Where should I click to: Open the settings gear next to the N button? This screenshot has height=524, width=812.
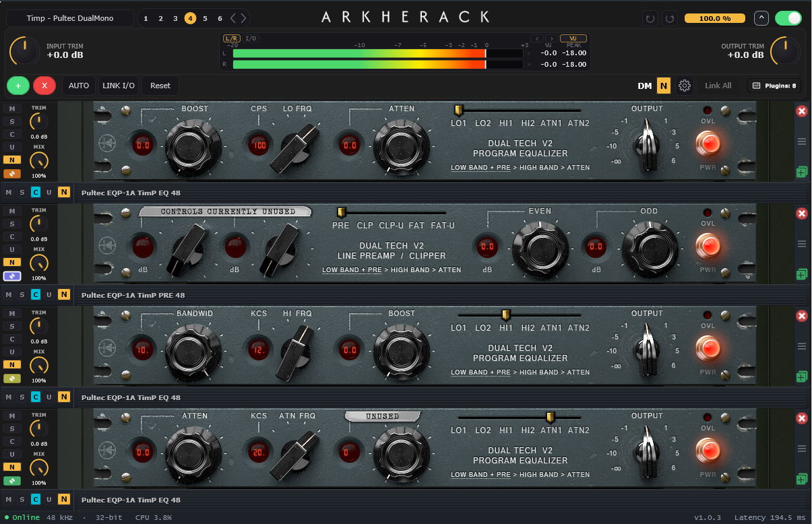click(x=685, y=86)
